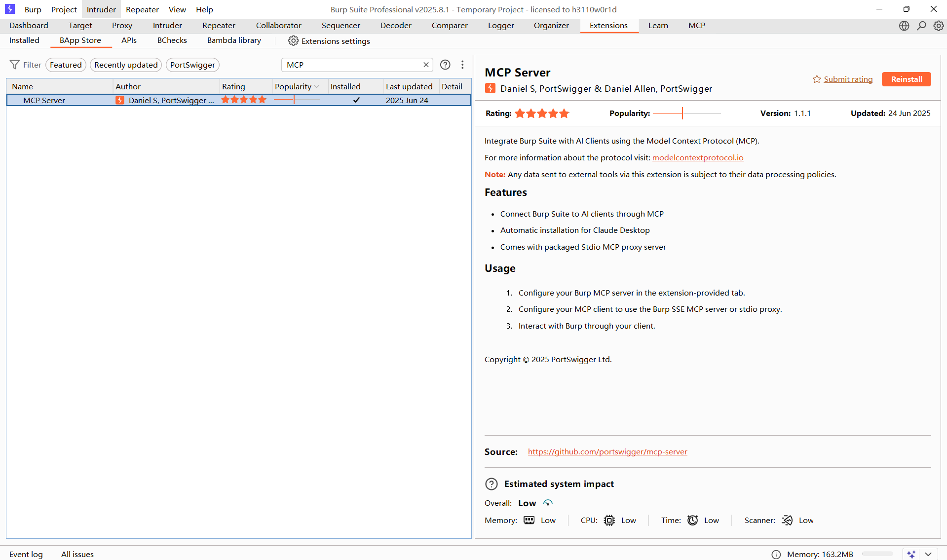Toggle the PortSwigger filter chip
This screenshot has width=947, height=560.
click(x=192, y=65)
